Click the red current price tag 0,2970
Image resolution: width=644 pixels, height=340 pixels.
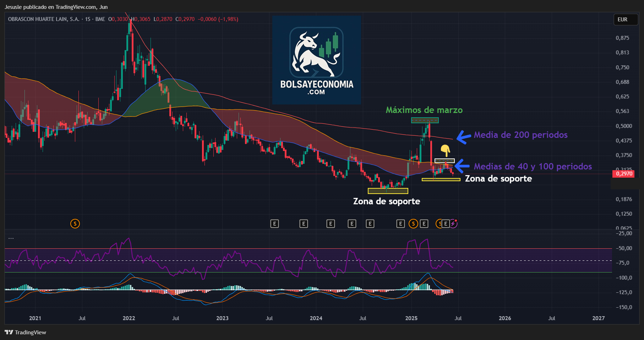(624, 174)
